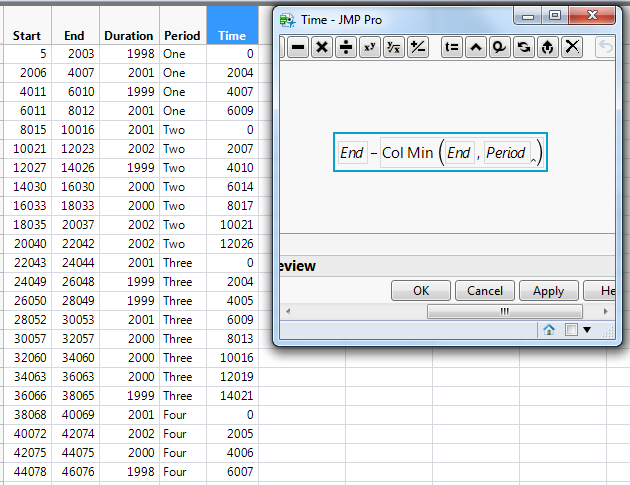
Task: Cancel the formula editor dialog
Action: point(485,291)
